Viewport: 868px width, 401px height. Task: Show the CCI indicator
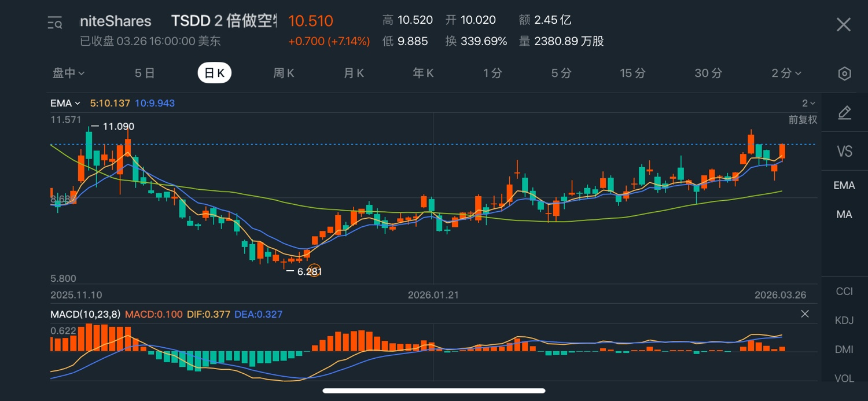(844, 291)
